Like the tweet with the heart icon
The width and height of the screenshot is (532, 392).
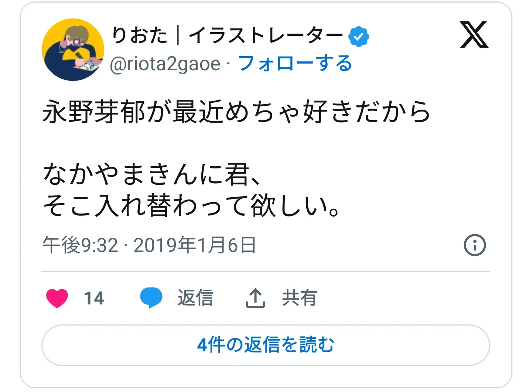click(x=57, y=298)
